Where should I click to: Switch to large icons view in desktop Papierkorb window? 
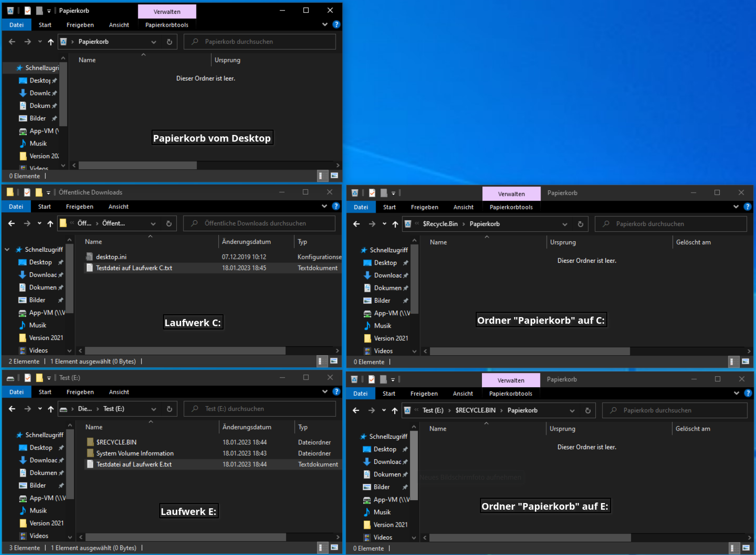335,176
